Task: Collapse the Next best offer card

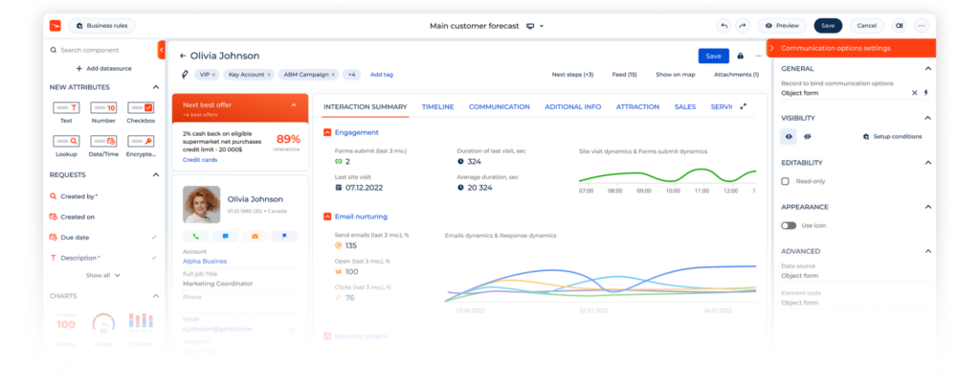Action: click(293, 105)
